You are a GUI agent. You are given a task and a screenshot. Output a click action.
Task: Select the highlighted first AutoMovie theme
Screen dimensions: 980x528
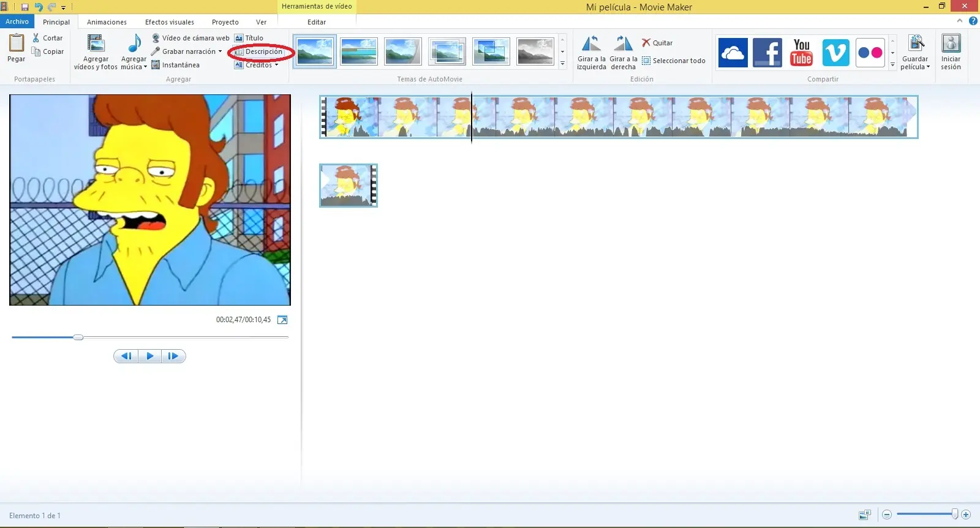315,51
